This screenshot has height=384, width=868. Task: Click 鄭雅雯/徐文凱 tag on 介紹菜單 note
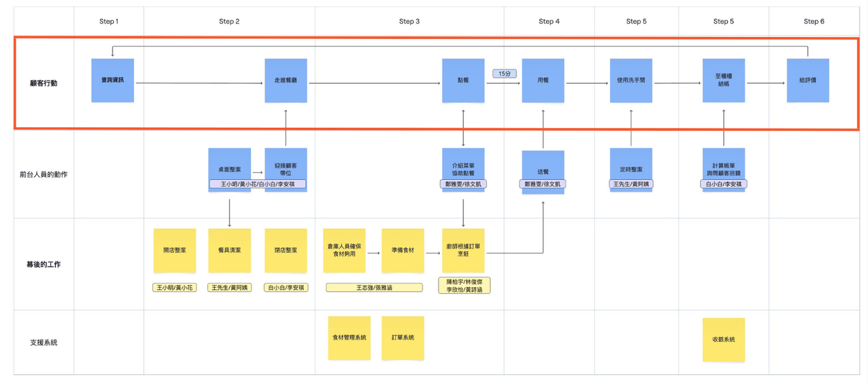463,184
